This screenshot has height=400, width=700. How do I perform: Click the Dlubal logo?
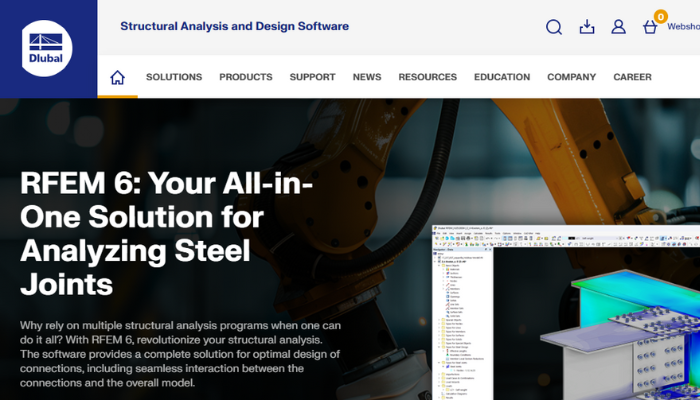pyautogui.click(x=48, y=48)
